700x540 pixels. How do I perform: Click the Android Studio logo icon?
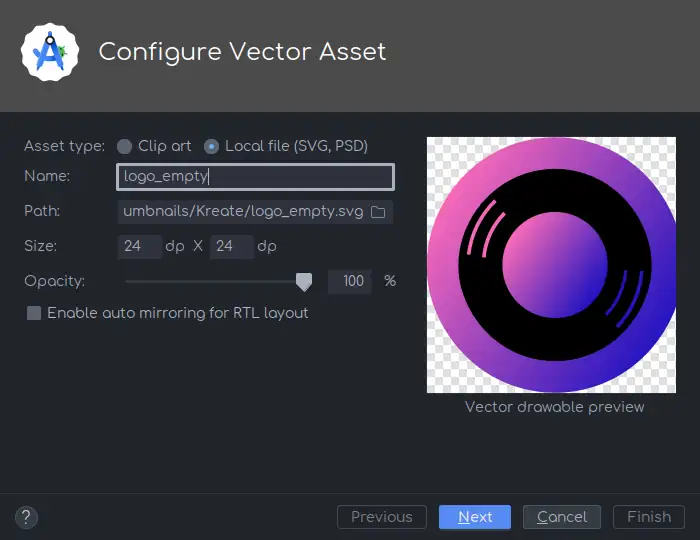tap(50, 52)
